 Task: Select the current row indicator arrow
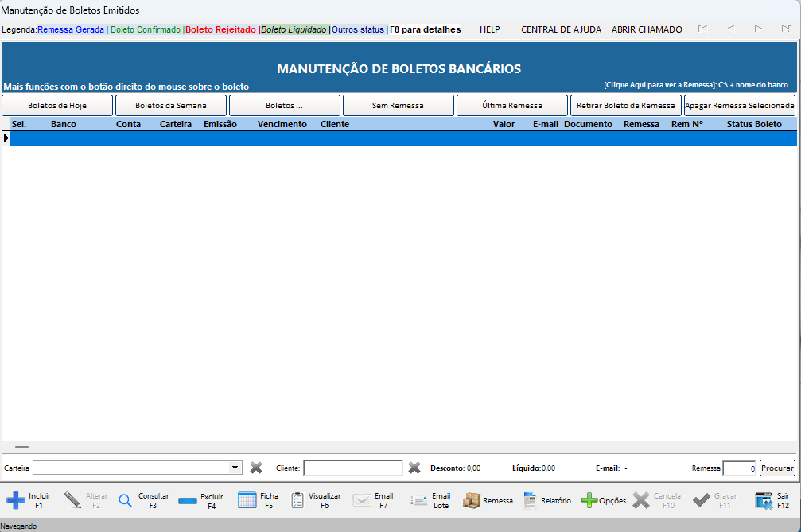(x=6, y=138)
